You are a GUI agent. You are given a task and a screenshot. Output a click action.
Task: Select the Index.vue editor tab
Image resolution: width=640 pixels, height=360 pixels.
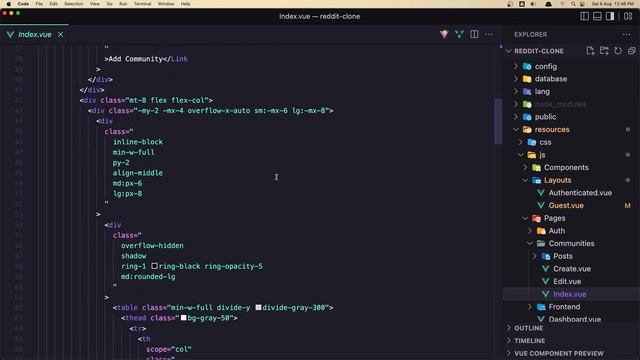pyautogui.click(x=35, y=35)
